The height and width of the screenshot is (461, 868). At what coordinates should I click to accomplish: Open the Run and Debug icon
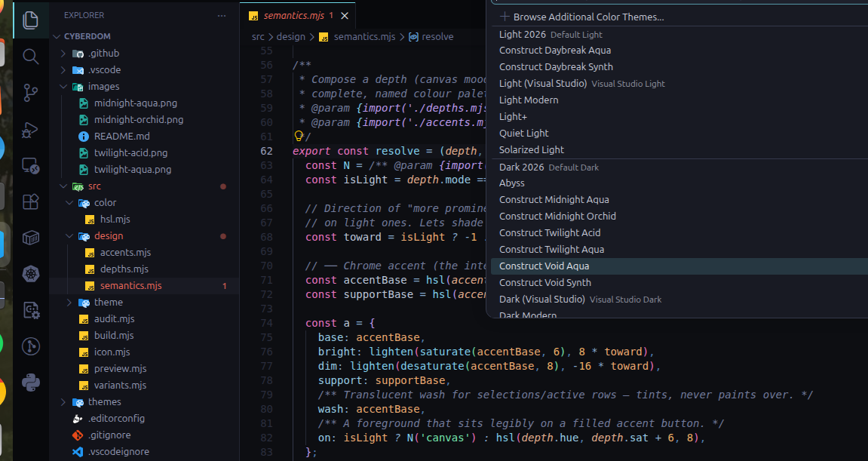click(x=30, y=130)
